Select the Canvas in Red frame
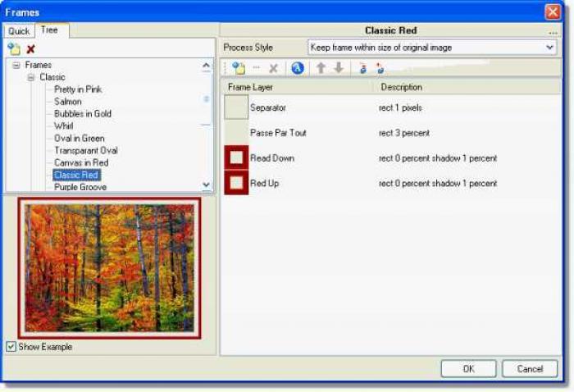The image size is (574, 392). pyautogui.click(x=81, y=162)
